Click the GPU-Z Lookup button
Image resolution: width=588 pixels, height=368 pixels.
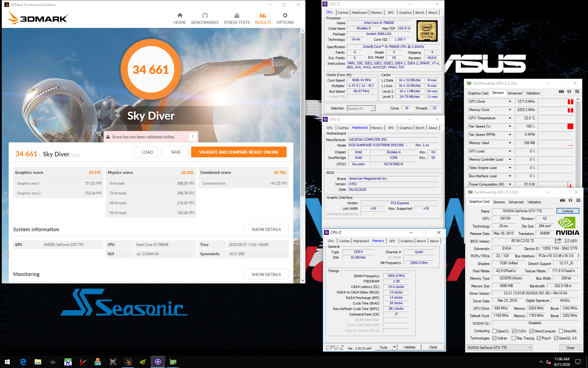(x=567, y=211)
